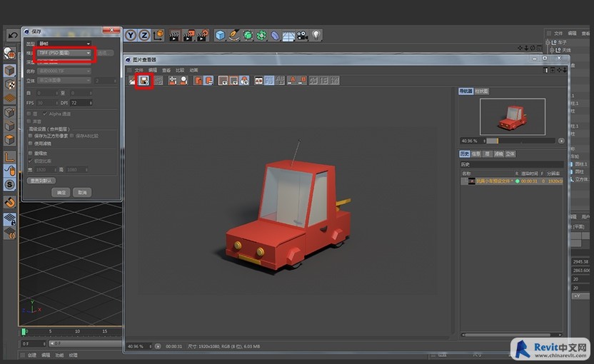The image size is (594, 364).
Task: Toggle the Layers checkbox left of Alpha
Action: (29, 113)
